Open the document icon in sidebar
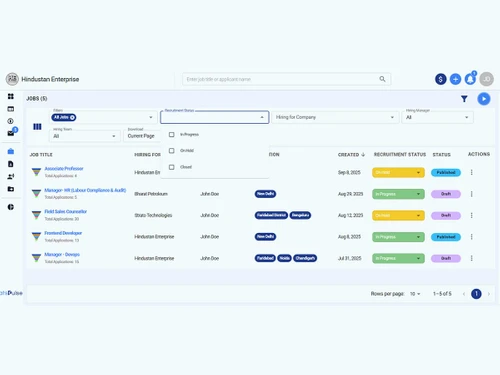The image size is (500, 375). 11,164
